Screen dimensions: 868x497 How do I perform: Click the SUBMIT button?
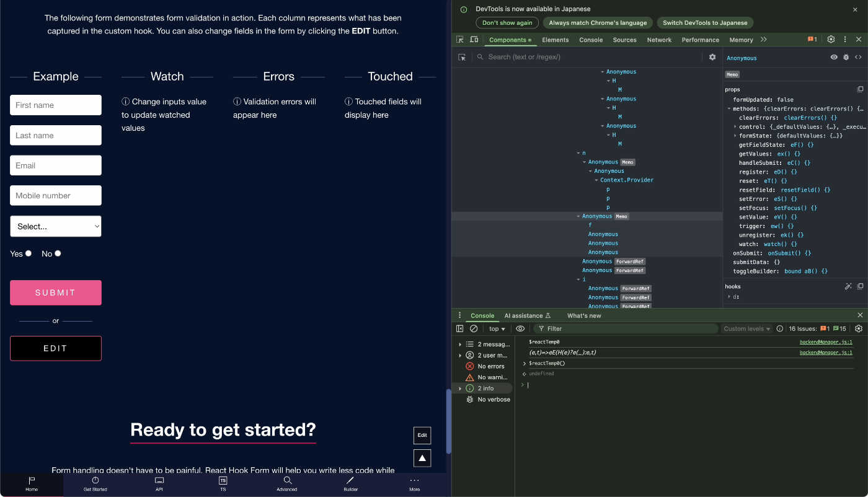[55, 292]
